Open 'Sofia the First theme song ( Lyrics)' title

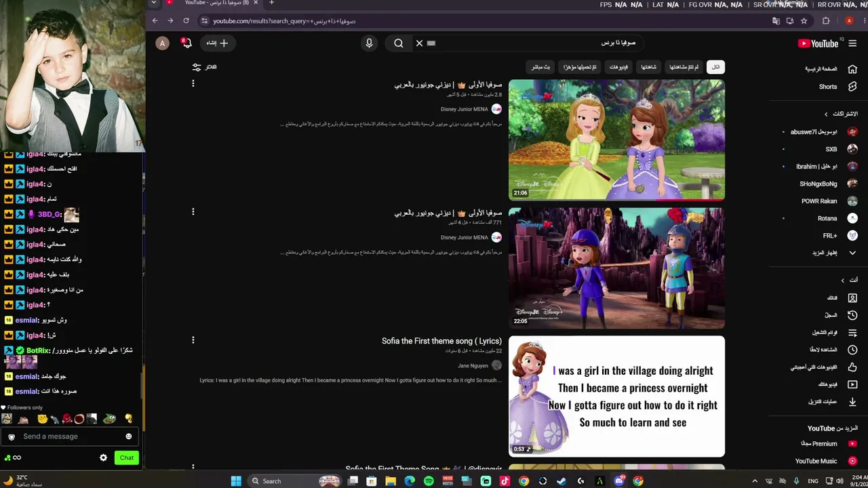coord(441,341)
